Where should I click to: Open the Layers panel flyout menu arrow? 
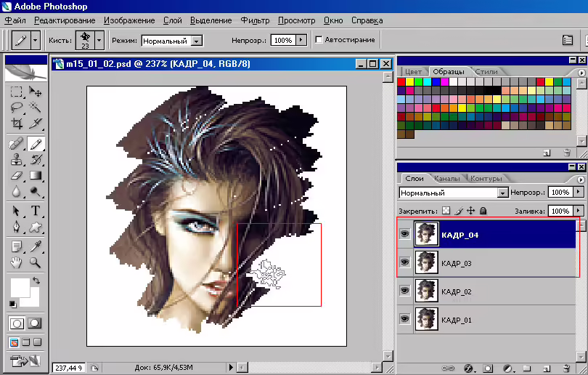581,180
